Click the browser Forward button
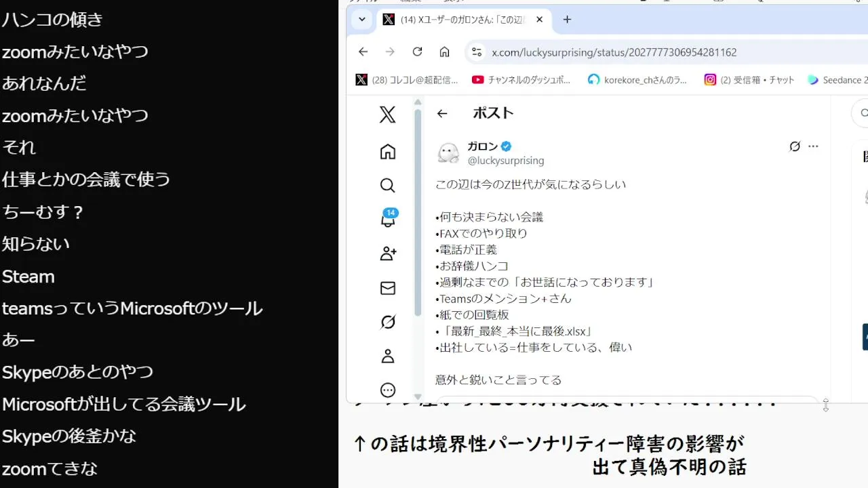Screen dimensions: 868x488 (390, 52)
